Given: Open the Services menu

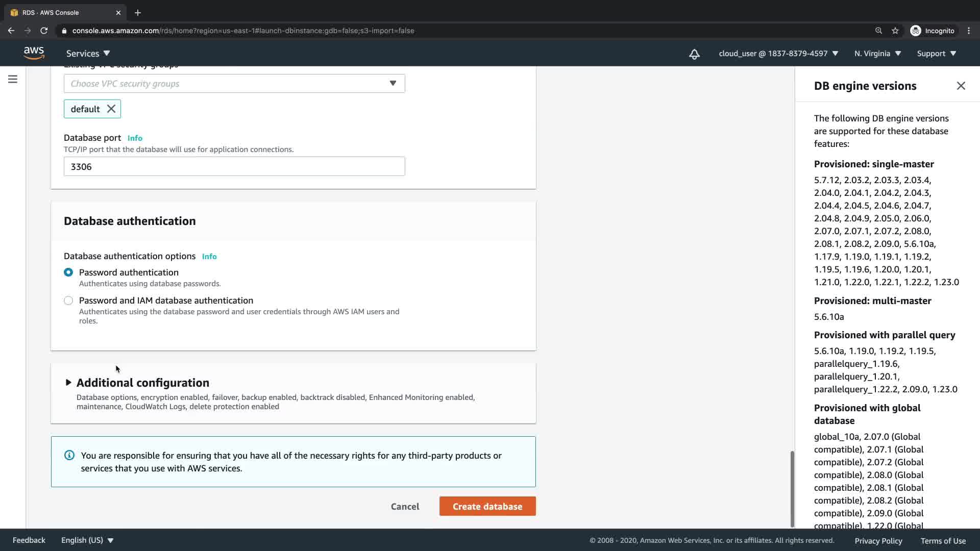Looking at the screenshot, I should coord(88,54).
